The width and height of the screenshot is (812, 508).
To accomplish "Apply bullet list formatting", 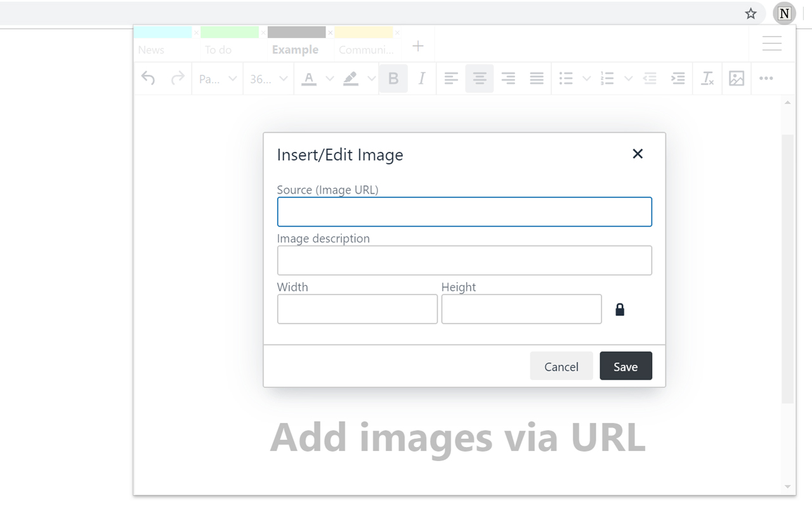I will click(x=566, y=79).
